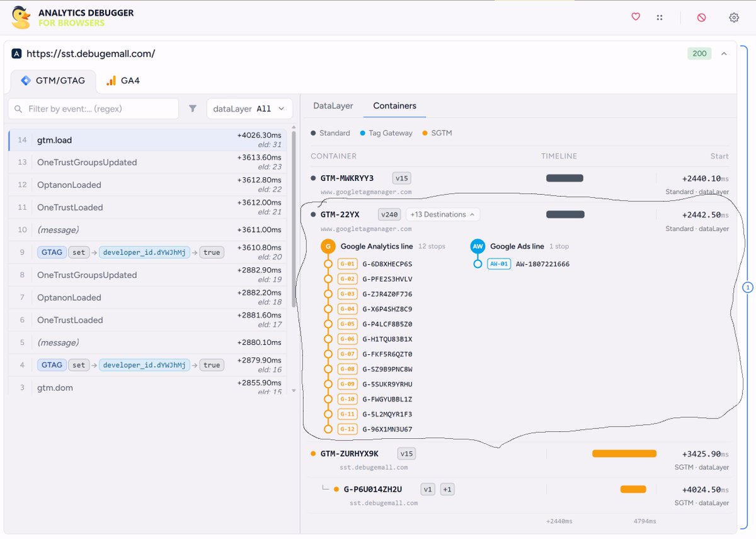Click destination G-P4LCF8B5Z0
Viewport: 756px width, 539px height.
click(x=387, y=324)
